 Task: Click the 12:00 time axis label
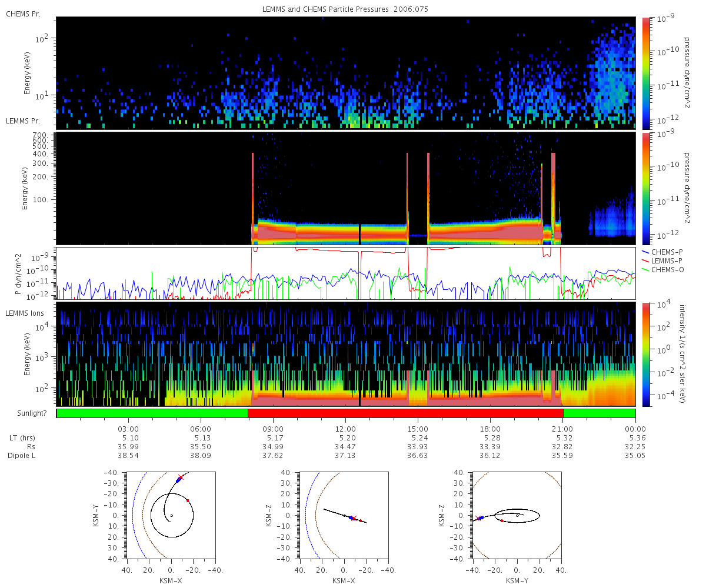[346, 429]
